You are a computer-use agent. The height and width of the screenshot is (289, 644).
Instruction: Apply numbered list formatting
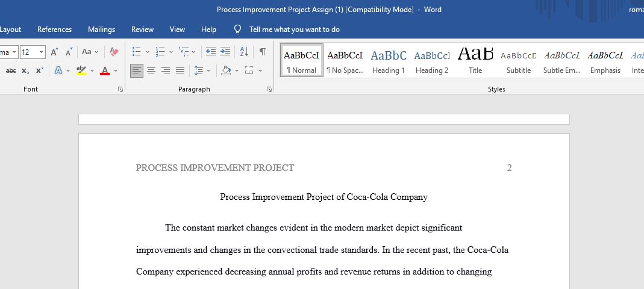(160, 52)
